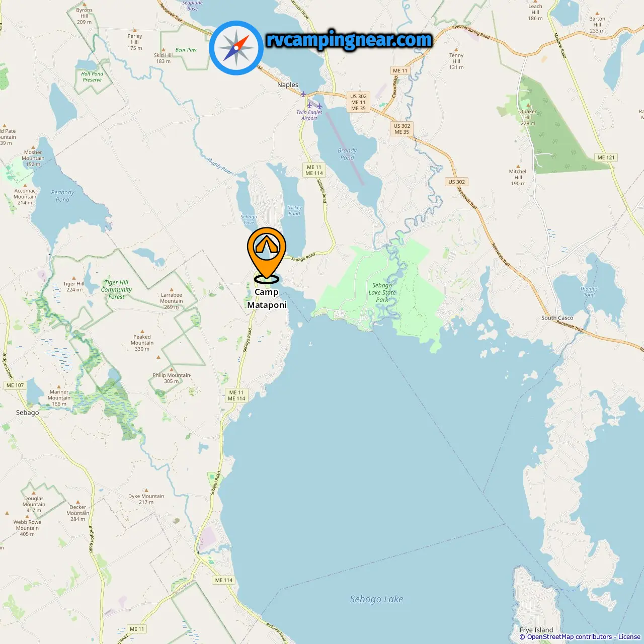Click the ME 121 route shield
Viewport: 644px width, 644px height.
point(606,157)
